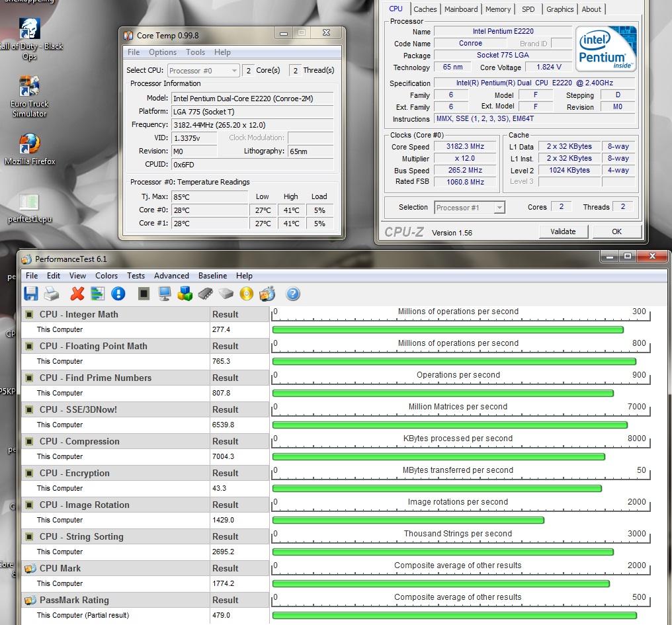Switch to the Mainboard tab in CPU-Z
Viewport: 672px width, 625px height.
pyautogui.click(x=461, y=9)
